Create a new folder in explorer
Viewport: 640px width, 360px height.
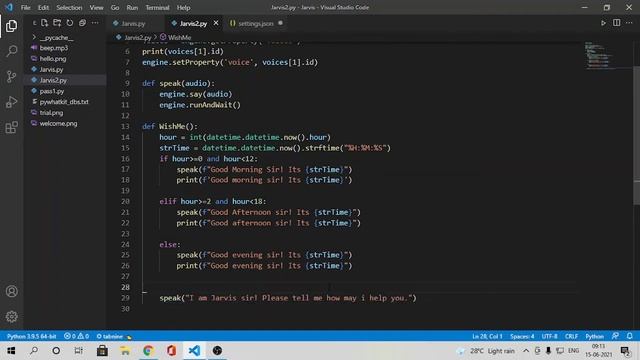pyautogui.click(x=57, y=23)
